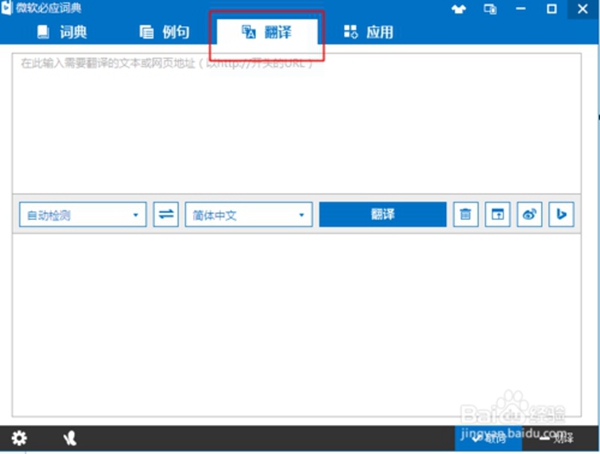Click the Bing search icon
The width and height of the screenshot is (600, 454).
(562, 215)
